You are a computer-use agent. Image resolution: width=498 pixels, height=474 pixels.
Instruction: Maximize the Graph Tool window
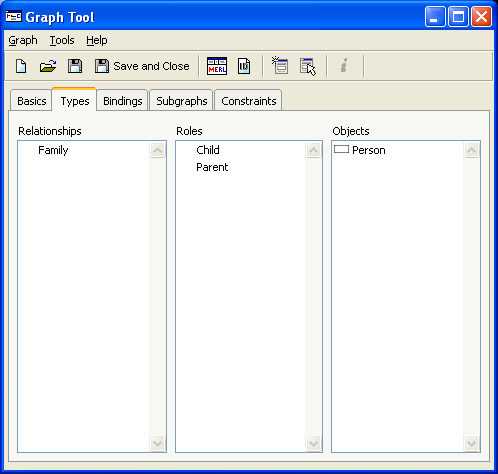tap(458, 17)
